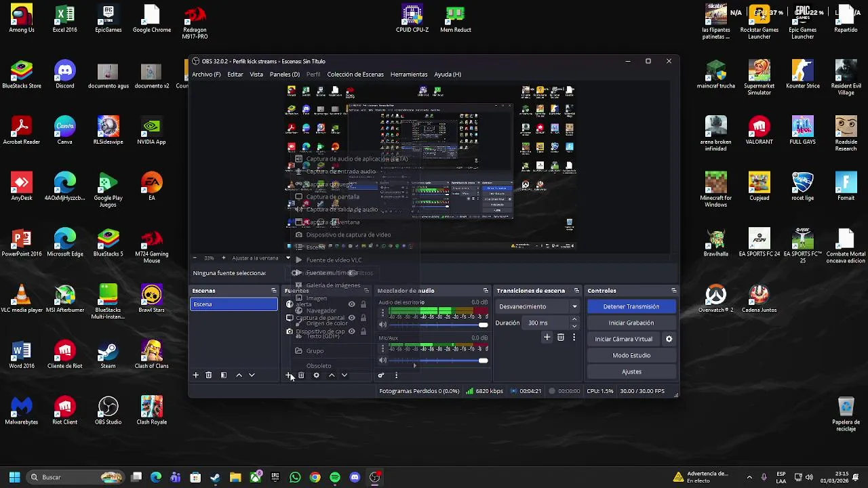
Task: Open Ajustes from Controles panel
Action: click(x=631, y=371)
